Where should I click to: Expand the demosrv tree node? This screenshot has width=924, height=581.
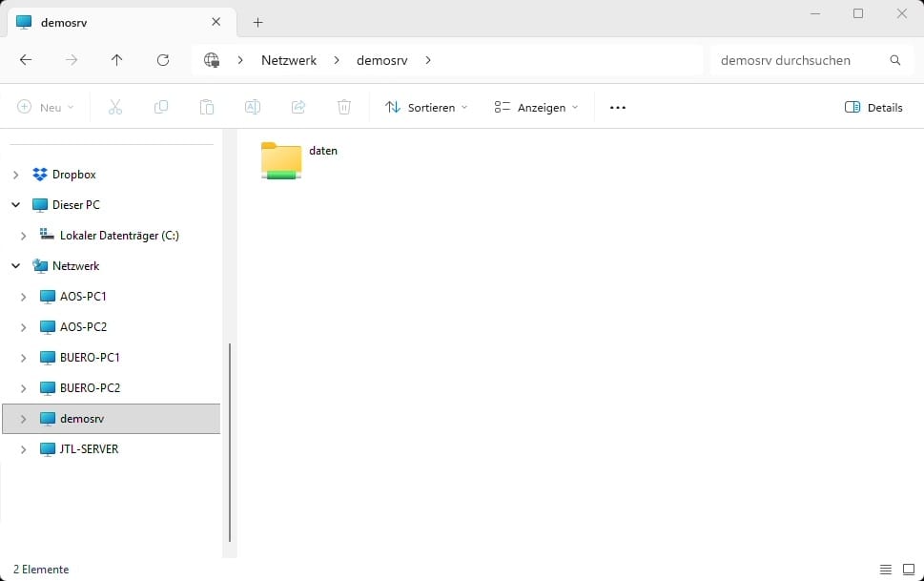[x=23, y=419]
